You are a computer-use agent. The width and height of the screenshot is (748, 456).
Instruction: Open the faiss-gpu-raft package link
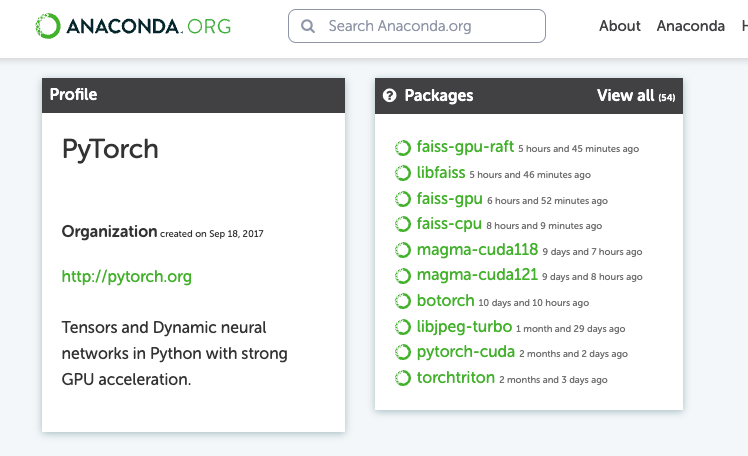point(465,147)
